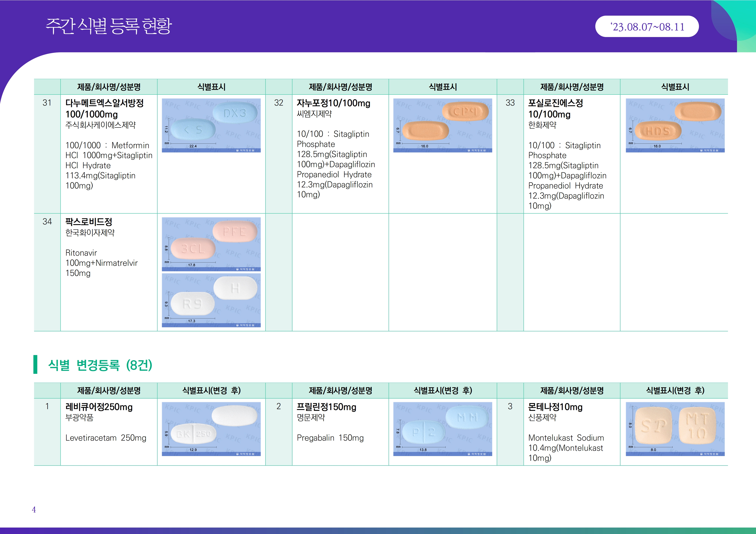
Task: Click the white H R9 tablet image
Action: [211, 300]
